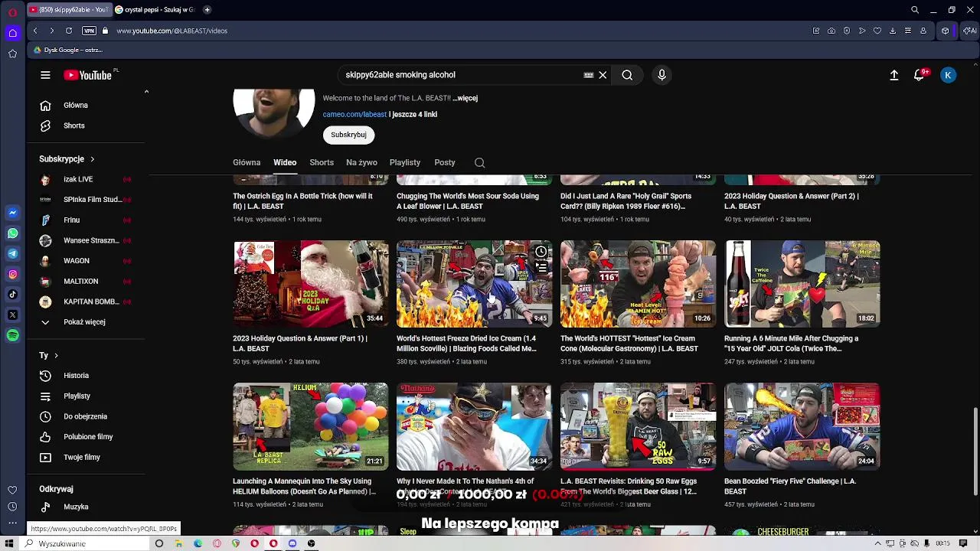Expand channel description with ...więcej

click(465, 98)
